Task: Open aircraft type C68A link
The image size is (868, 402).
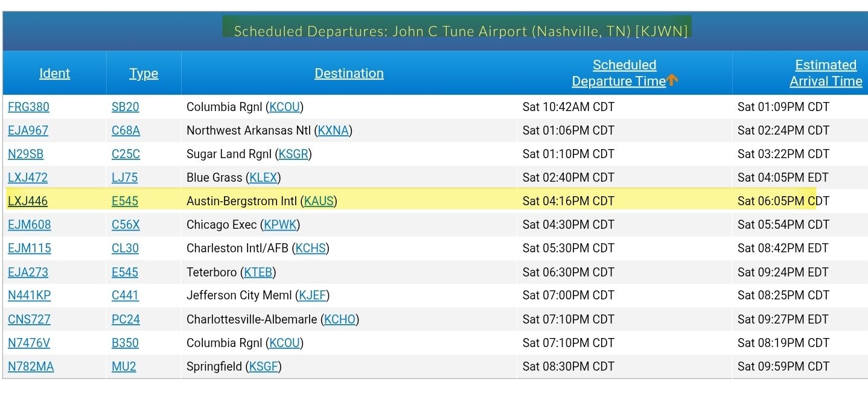Action: [x=126, y=131]
